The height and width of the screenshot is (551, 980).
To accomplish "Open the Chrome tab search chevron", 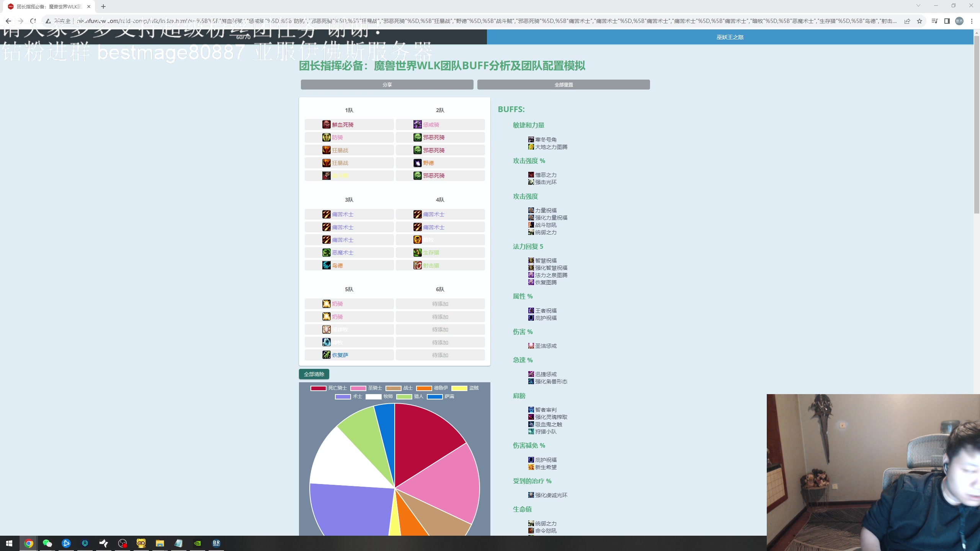I will click(918, 6).
